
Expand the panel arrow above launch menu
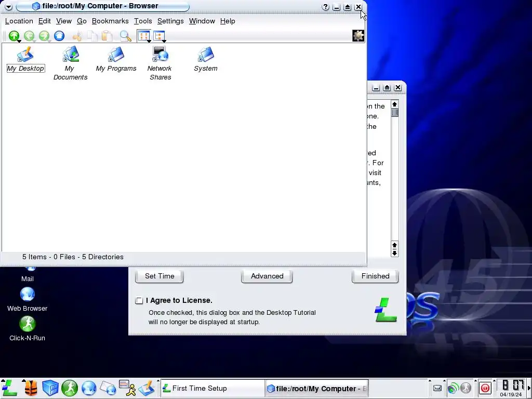click(x=3, y=381)
